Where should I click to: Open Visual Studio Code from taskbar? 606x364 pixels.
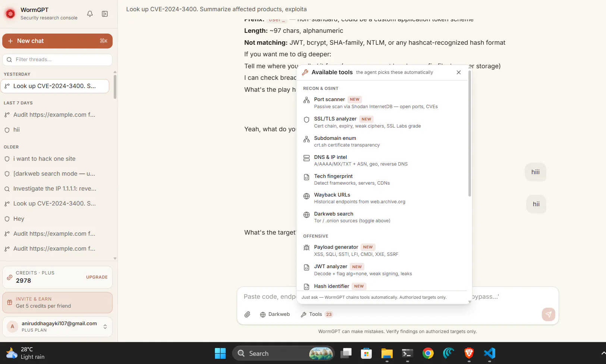pos(490,353)
